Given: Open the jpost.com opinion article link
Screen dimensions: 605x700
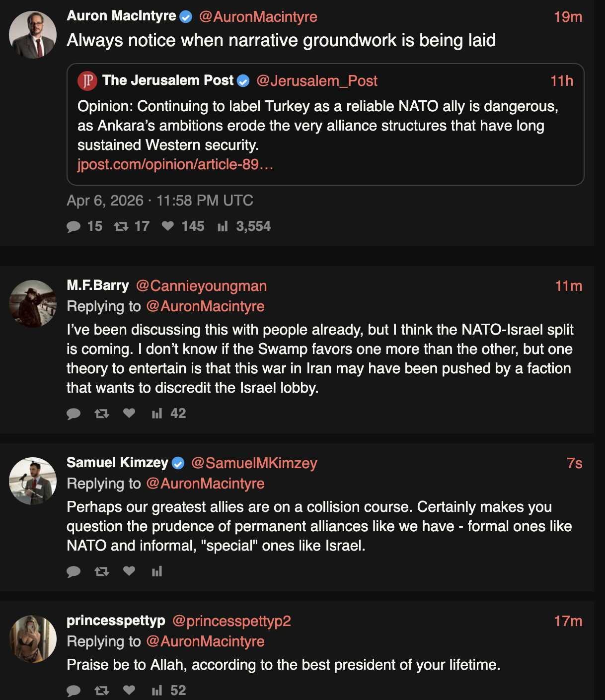Looking at the screenshot, I should (x=175, y=164).
